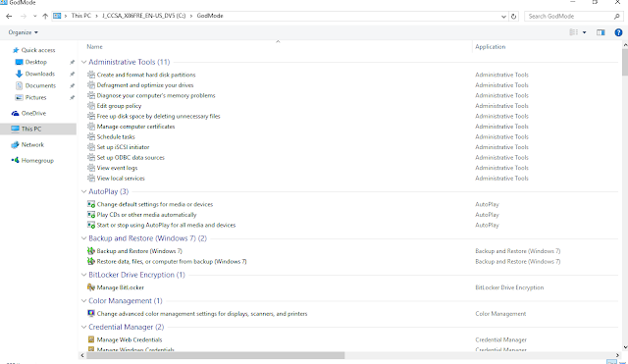This screenshot has height=364, width=628.
Task: Collapse the Color Management (1) group
Action: (83, 301)
